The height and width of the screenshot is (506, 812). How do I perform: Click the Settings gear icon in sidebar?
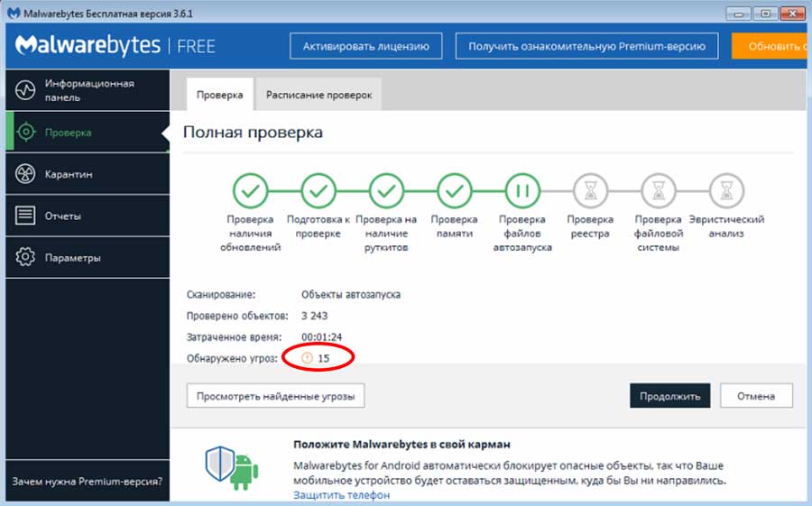(x=25, y=257)
